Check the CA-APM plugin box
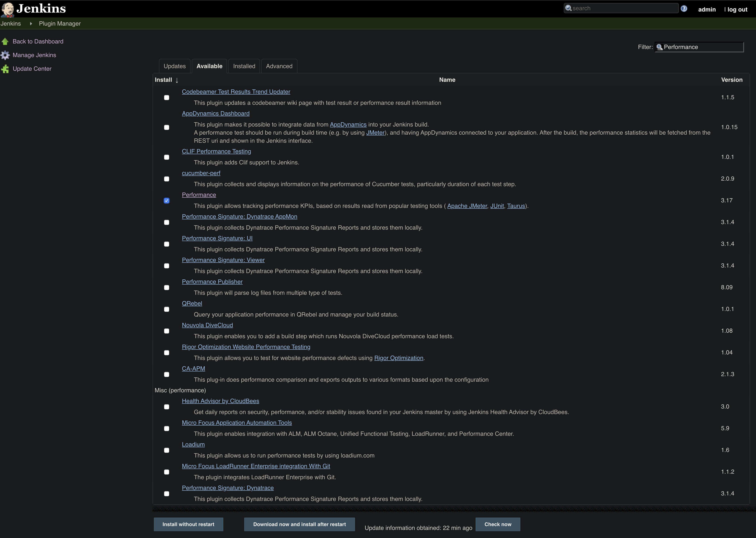The height and width of the screenshot is (538, 756). (167, 374)
